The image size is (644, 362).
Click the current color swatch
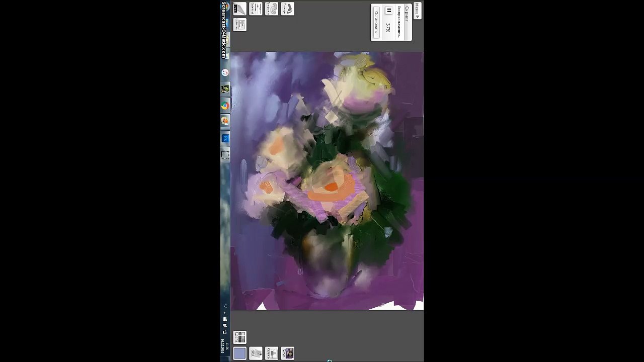(x=239, y=353)
